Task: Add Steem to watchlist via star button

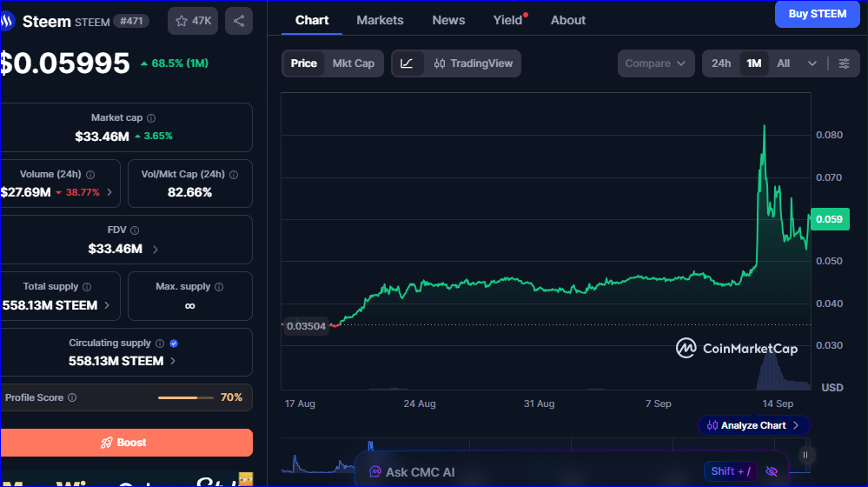Action: tap(193, 21)
